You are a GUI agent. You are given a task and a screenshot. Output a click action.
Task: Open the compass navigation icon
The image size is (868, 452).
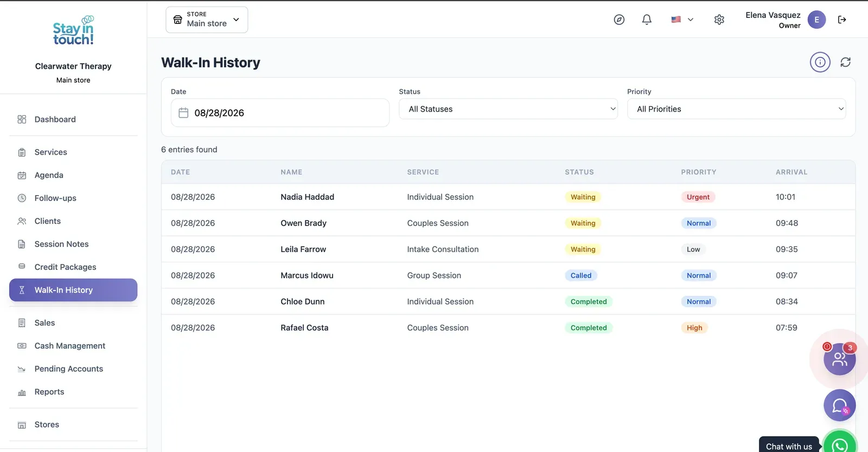619,20
